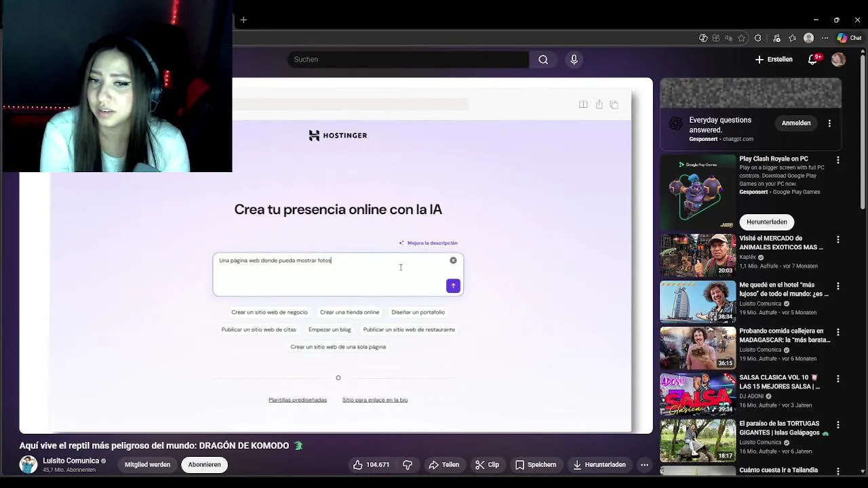Click Mitglied werden to join the channel

click(x=147, y=465)
